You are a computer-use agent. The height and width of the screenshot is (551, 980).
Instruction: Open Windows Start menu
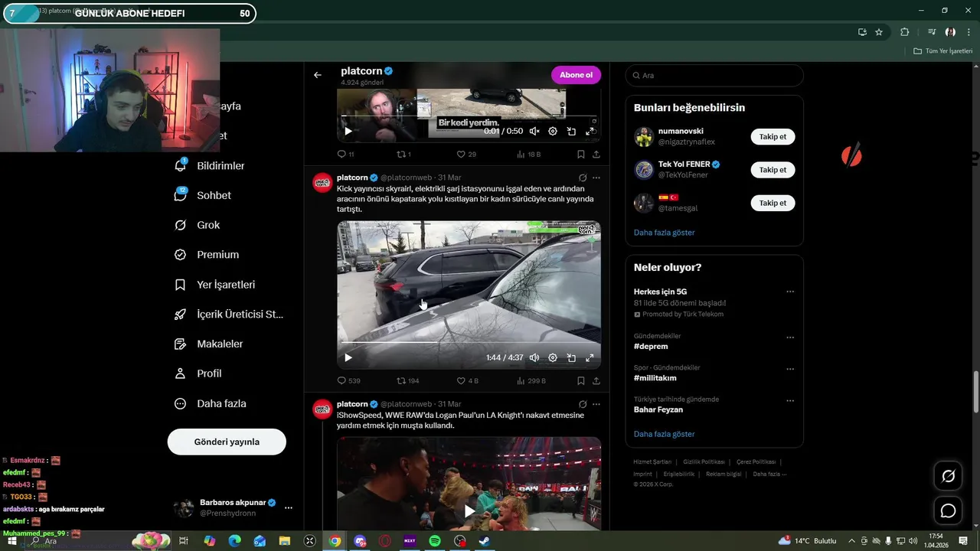[12, 541]
